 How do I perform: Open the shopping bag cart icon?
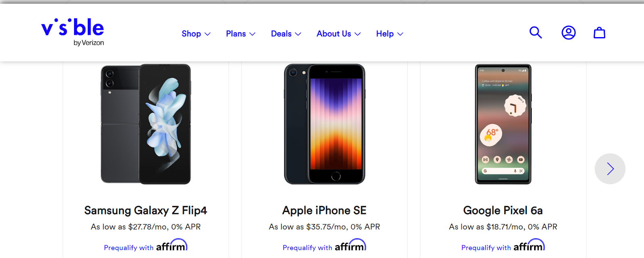pos(599,33)
